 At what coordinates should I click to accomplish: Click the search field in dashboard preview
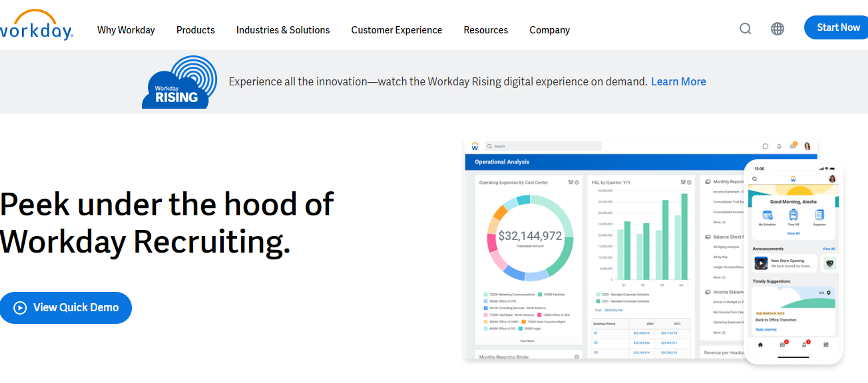543,146
